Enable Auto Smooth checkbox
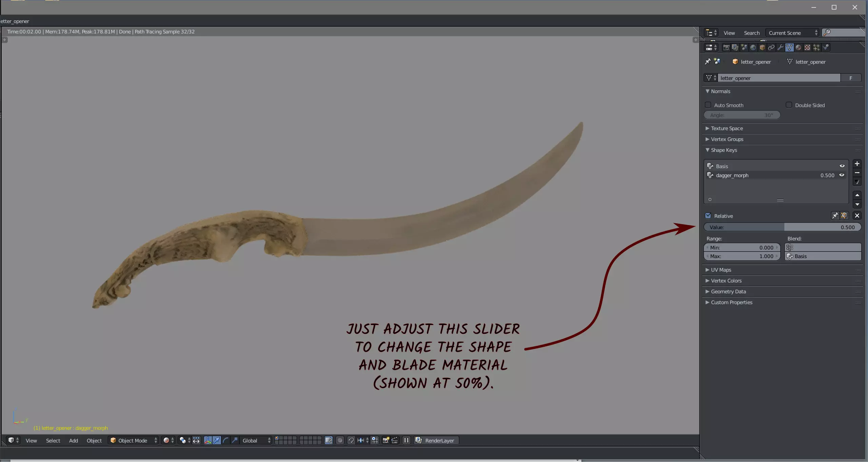Viewport: 868px width, 462px height. tap(708, 105)
